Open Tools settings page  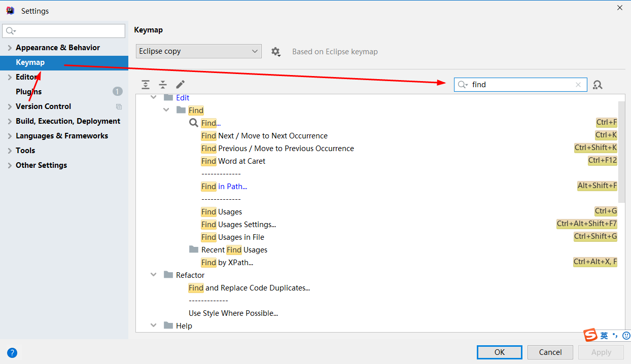coord(25,151)
